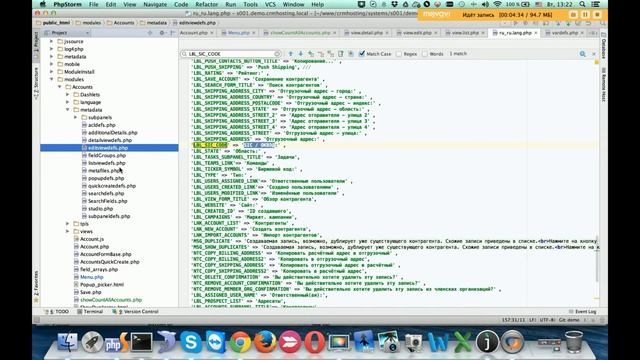Open the Favorites side panel
The image size is (640, 360).
(x=36, y=286)
